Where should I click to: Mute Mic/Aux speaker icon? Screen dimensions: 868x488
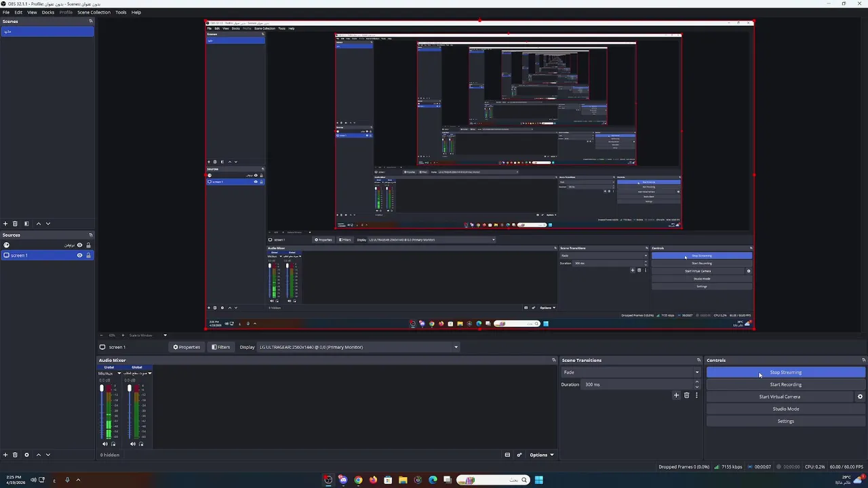pyautogui.click(x=105, y=444)
